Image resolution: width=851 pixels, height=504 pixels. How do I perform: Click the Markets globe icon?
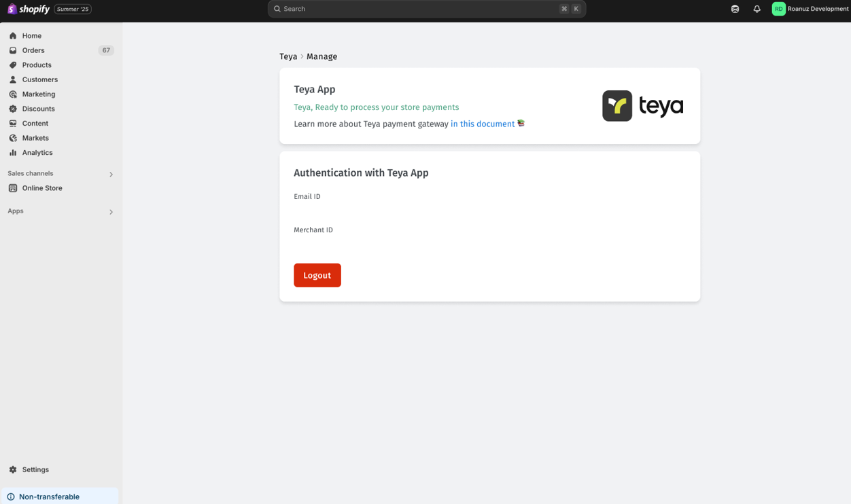(x=13, y=138)
